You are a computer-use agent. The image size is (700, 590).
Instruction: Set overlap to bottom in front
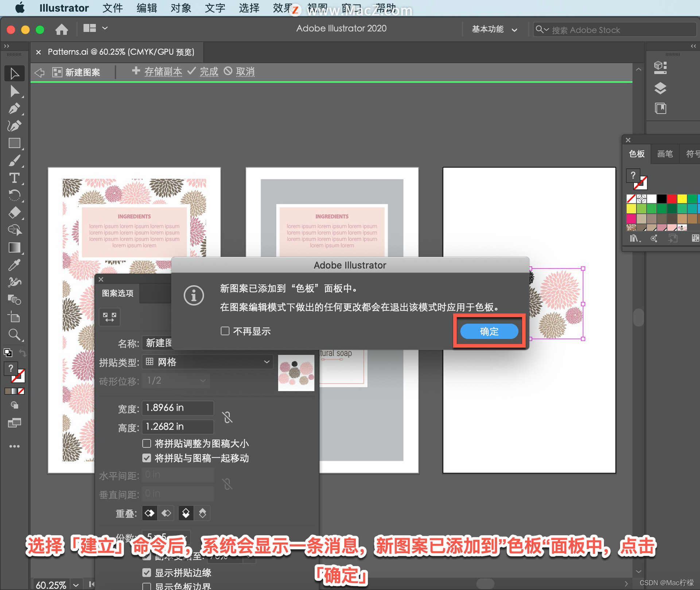point(202,513)
